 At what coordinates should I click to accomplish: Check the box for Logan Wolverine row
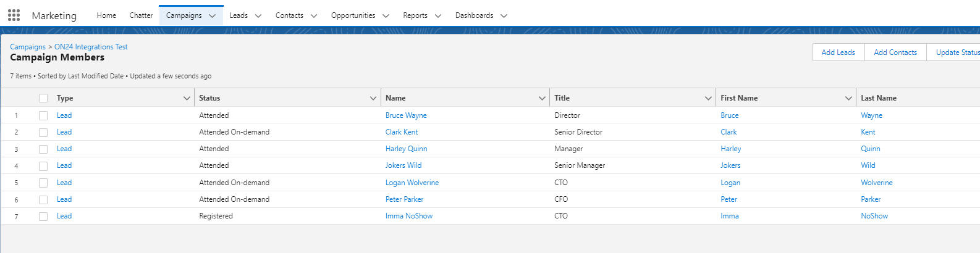(43, 183)
